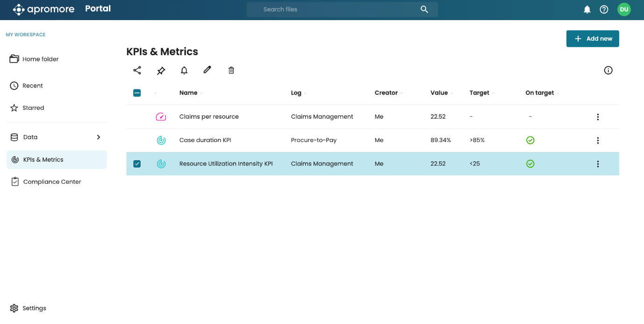Sort the table by the Name column
The image size is (644, 324).
click(188, 93)
